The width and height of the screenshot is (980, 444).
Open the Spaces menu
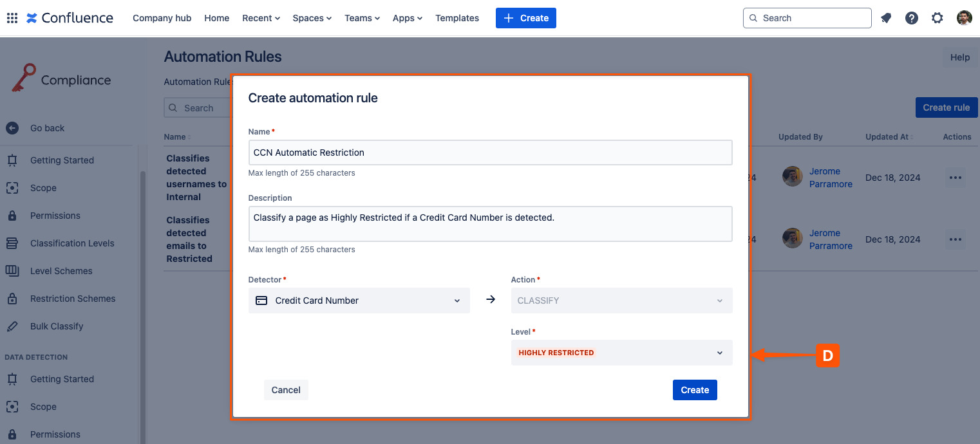tap(312, 18)
